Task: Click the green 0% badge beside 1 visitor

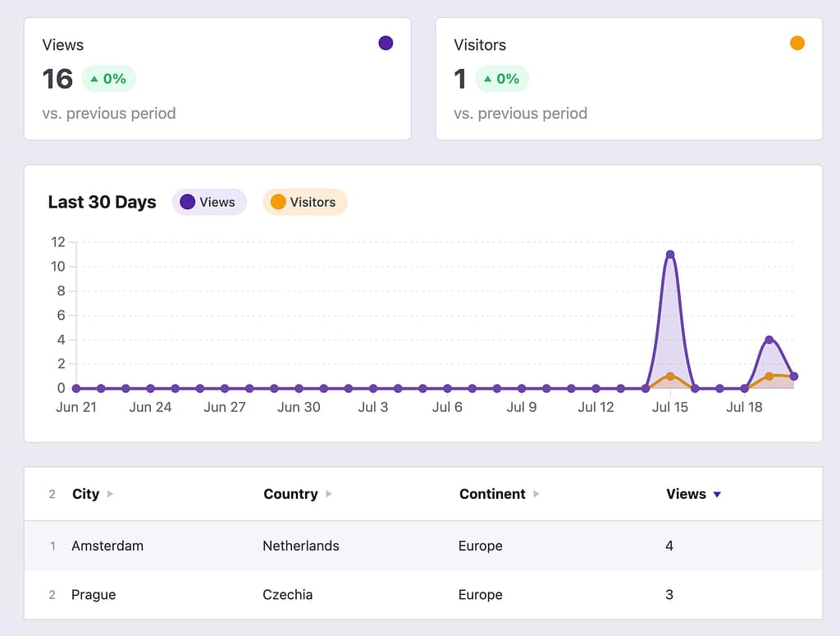Action: pos(502,79)
